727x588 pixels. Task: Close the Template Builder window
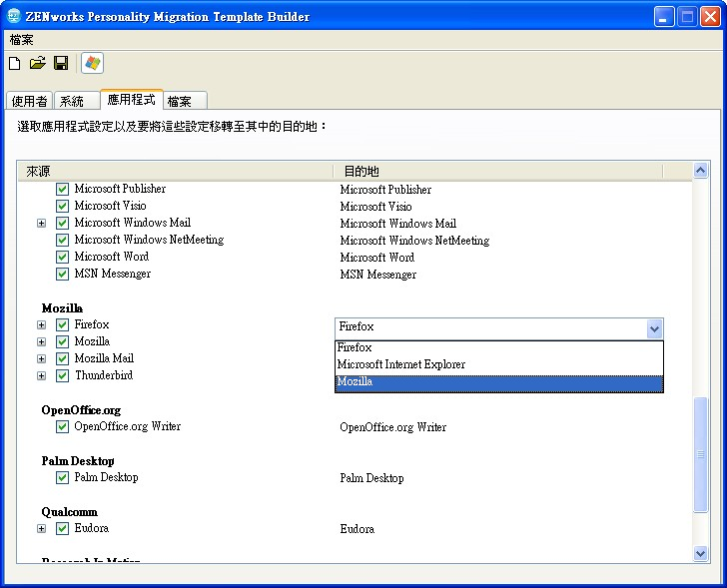click(x=710, y=17)
